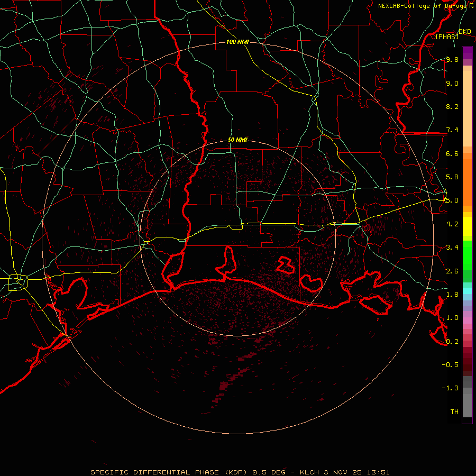Viewport: 476px width, 476px height.
Task: Click the light peach segment of the color bar
Action: pos(467,108)
